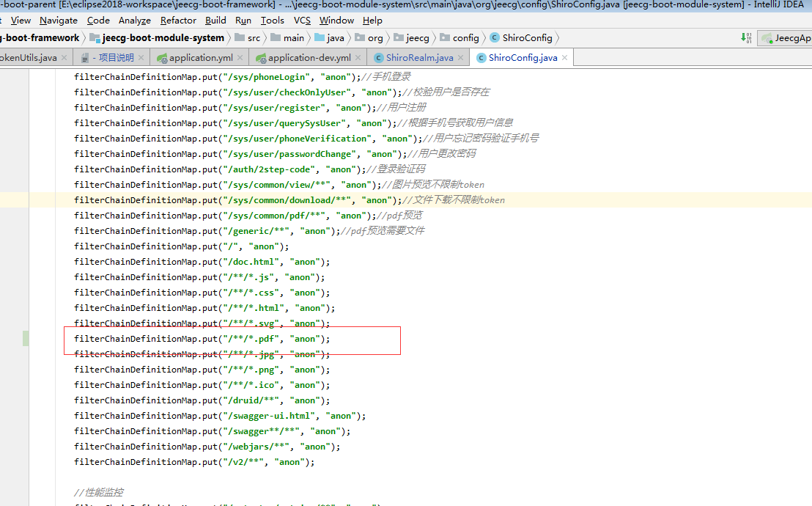Click the file icon on application-dev.yml tab

(x=262, y=56)
